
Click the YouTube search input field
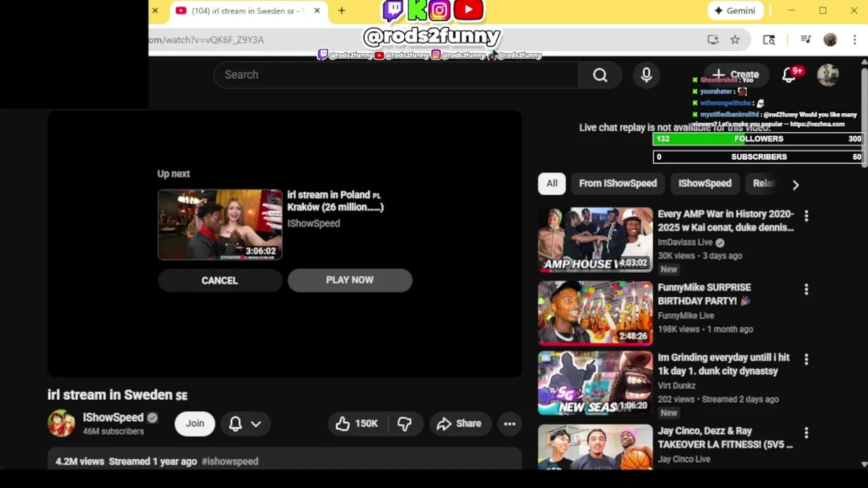click(x=396, y=75)
